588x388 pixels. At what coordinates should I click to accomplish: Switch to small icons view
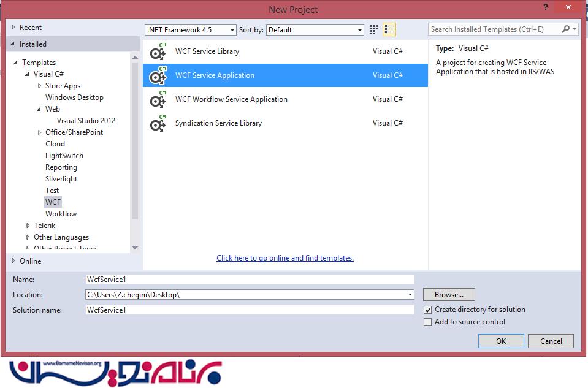374,29
